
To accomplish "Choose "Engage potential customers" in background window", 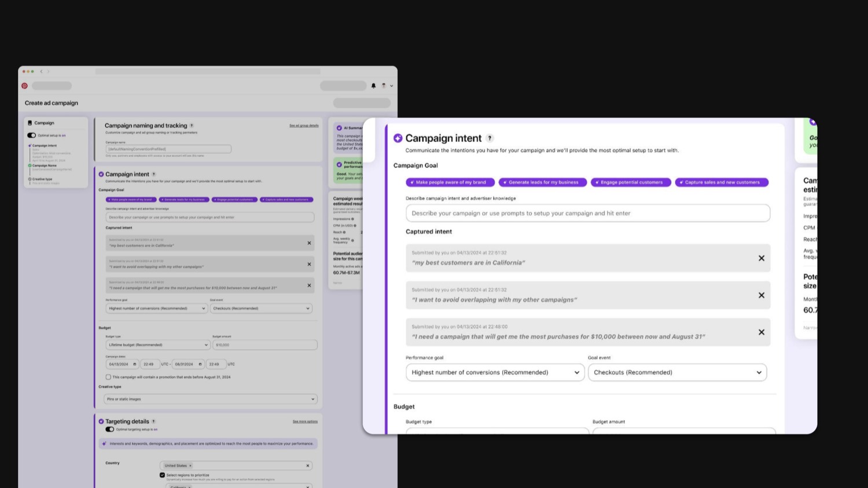I will pyautogui.click(x=234, y=200).
